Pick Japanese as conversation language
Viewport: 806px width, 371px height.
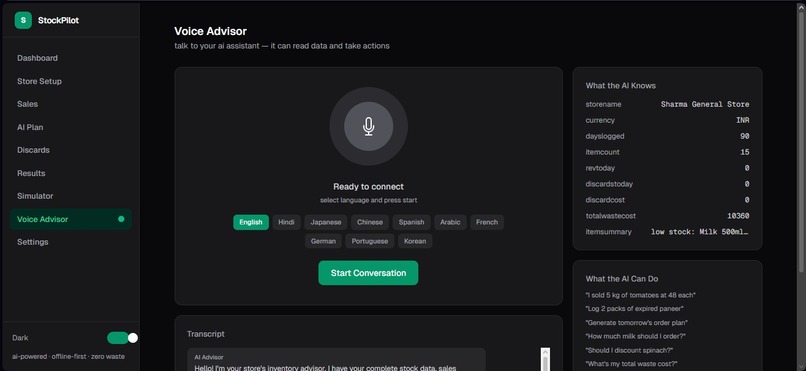click(326, 222)
